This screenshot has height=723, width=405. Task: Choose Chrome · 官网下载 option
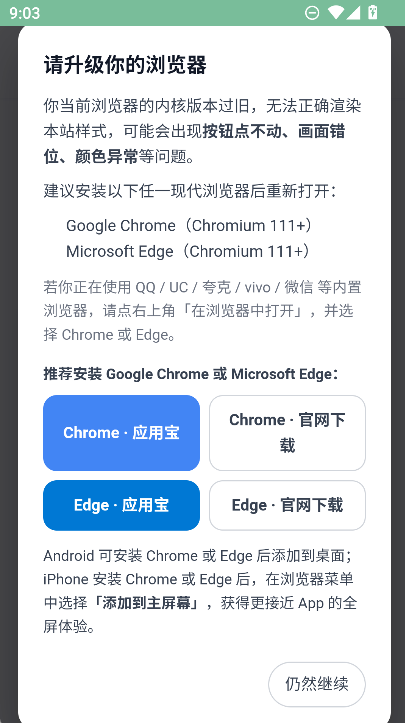tap(287, 433)
